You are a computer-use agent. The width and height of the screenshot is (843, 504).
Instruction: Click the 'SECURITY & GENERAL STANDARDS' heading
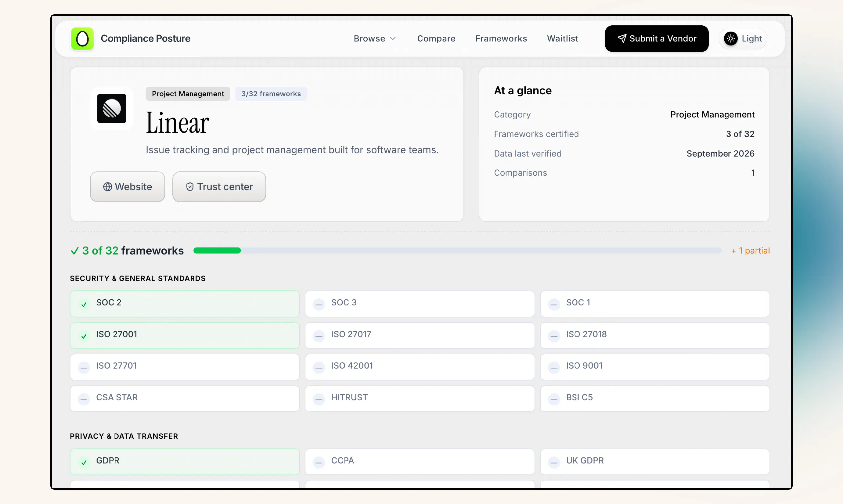click(x=138, y=279)
